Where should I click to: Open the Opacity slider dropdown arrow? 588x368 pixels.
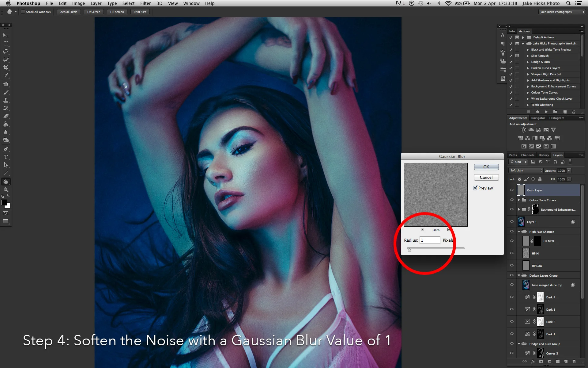point(569,171)
